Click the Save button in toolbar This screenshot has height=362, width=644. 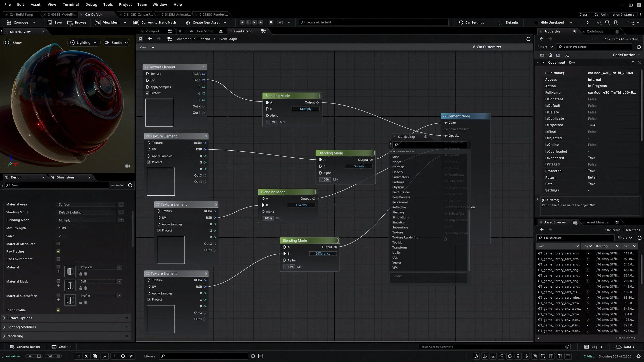(55, 22)
